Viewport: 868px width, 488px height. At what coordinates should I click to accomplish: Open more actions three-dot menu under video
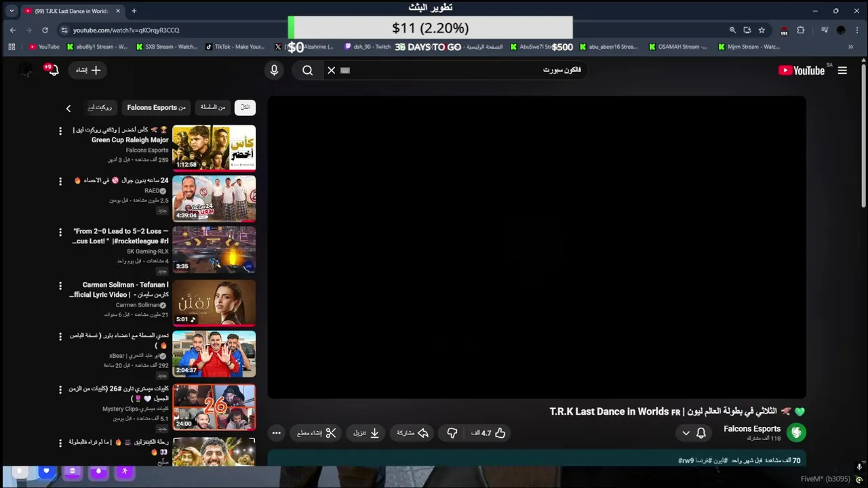(276, 433)
